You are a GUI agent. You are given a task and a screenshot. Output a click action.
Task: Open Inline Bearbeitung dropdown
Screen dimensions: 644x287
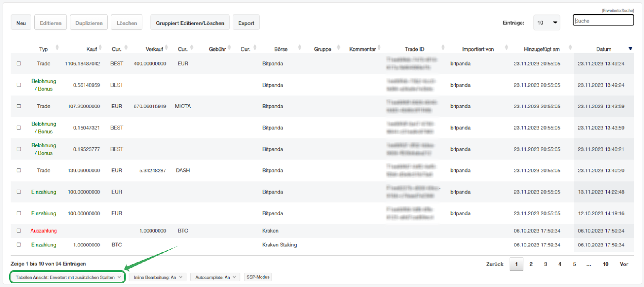[x=158, y=277]
